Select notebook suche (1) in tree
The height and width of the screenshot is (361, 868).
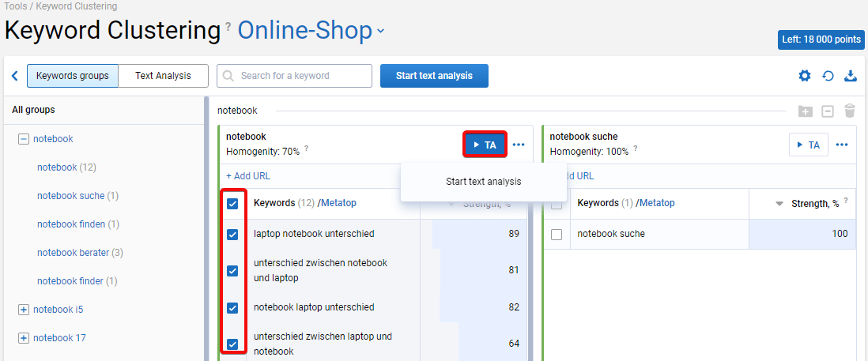click(78, 196)
